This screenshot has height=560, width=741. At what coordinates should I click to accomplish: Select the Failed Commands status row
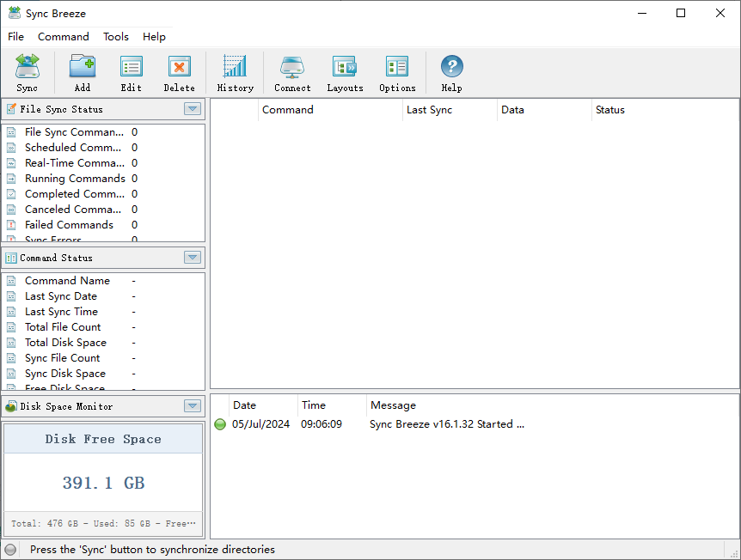[69, 225]
